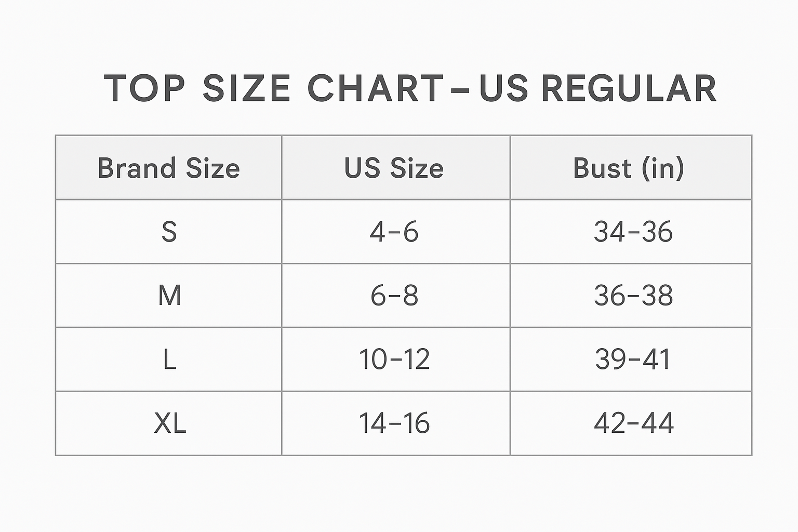The height and width of the screenshot is (532, 798).
Task: Select the S brand size cell
Action: pos(169,232)
